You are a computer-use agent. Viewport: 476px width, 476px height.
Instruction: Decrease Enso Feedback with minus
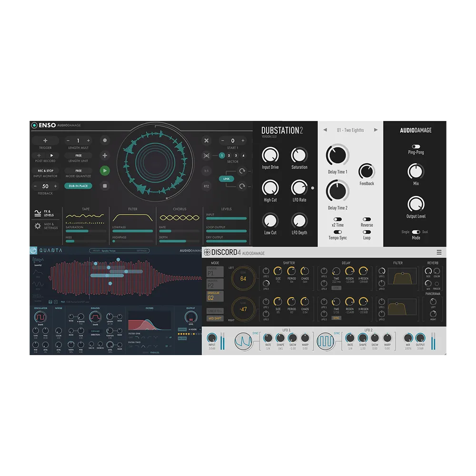35,186
